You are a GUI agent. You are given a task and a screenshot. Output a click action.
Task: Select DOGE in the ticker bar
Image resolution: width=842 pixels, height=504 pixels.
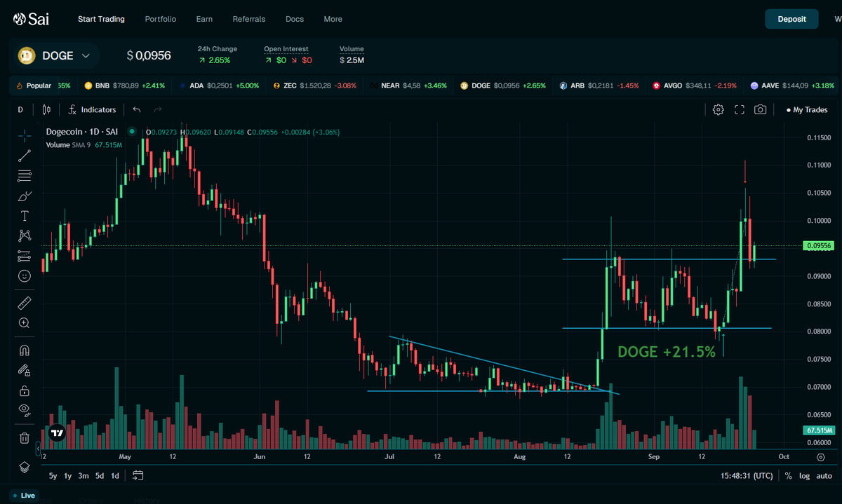click(x=503, y=86)
